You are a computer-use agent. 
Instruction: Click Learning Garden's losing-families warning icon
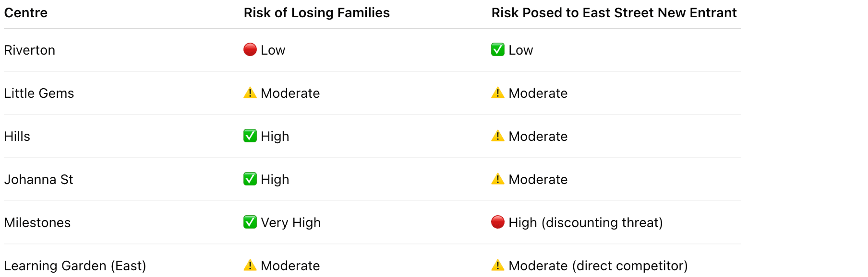click(x=250, y=265)
